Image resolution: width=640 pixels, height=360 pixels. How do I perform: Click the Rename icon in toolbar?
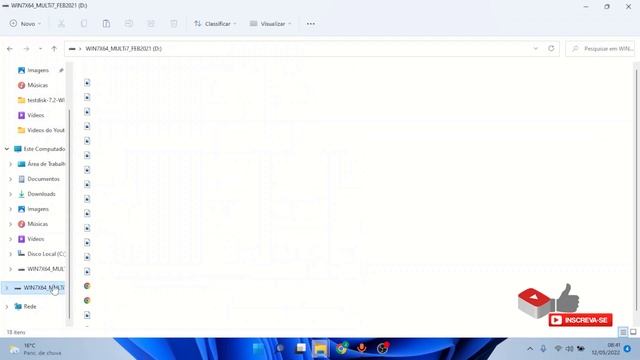(x=129, y=24)
